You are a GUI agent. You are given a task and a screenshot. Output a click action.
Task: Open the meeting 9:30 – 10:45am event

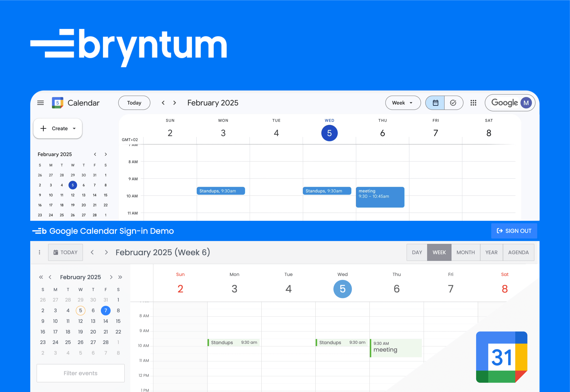click(x=380, y=197)
